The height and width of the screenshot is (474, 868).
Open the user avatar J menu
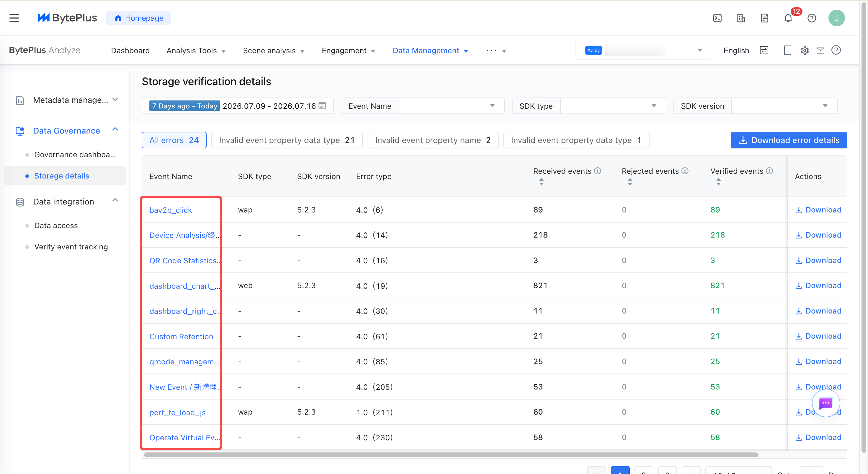point(836,18)
